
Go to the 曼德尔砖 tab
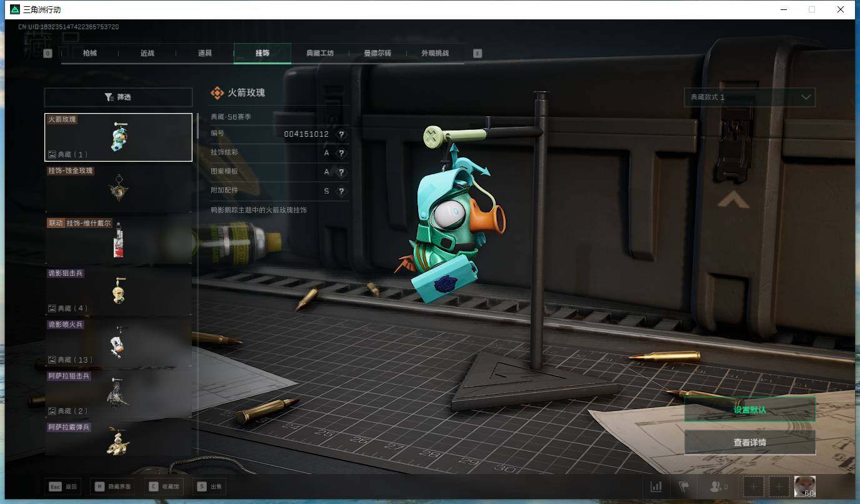click(x=377, y=53)
